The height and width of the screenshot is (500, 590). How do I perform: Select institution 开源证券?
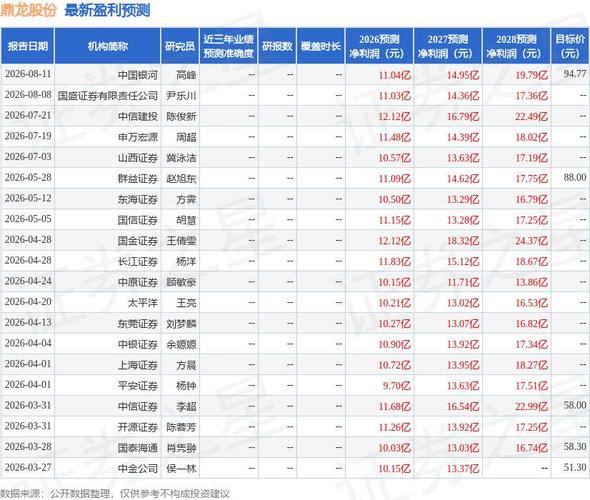[138, 427]
